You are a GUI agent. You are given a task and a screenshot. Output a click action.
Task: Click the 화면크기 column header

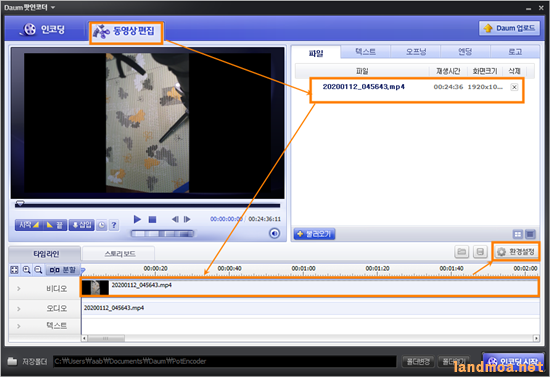click(x=485, y=71)
